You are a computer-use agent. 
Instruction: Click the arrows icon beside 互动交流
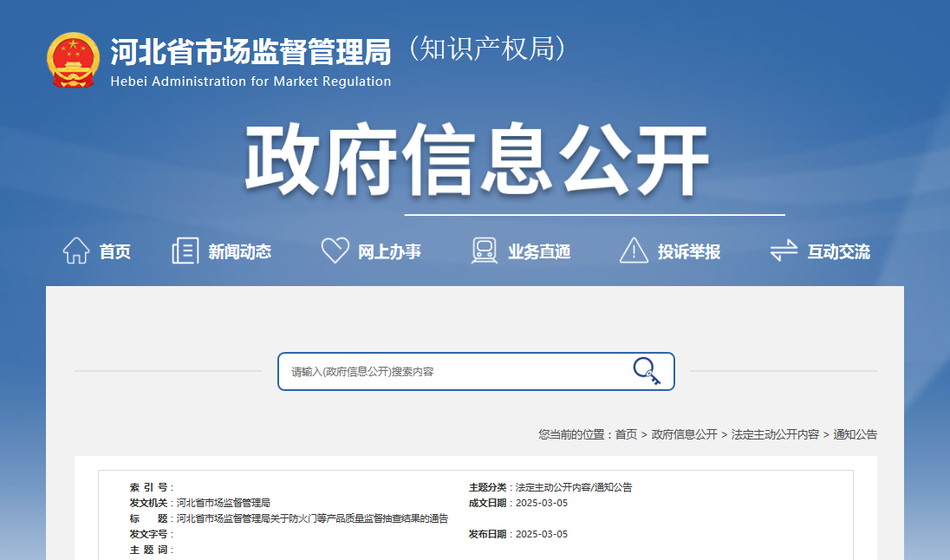(784, 251)
